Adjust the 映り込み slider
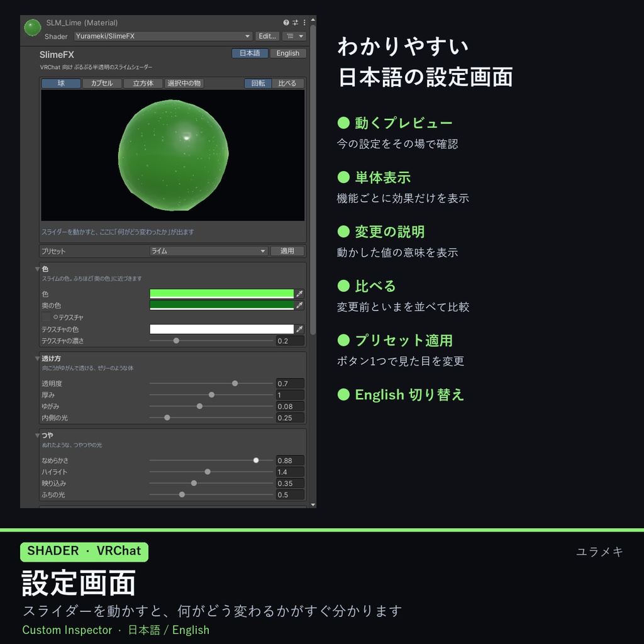 tap(211, 484)
